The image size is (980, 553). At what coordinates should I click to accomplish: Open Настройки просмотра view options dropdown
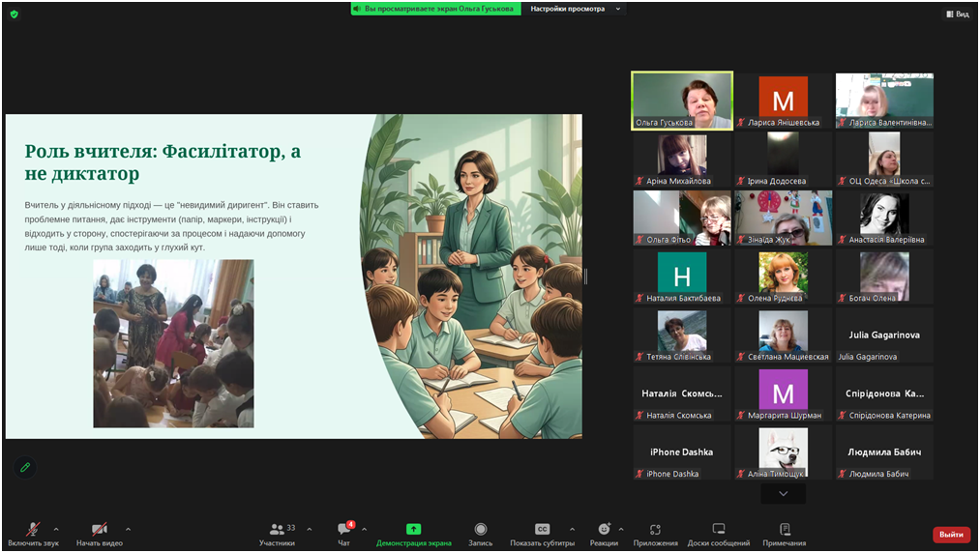576,9
